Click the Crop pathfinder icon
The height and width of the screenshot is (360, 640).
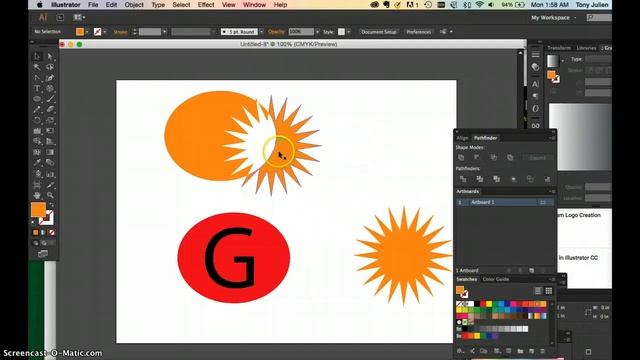pos(513,179)
